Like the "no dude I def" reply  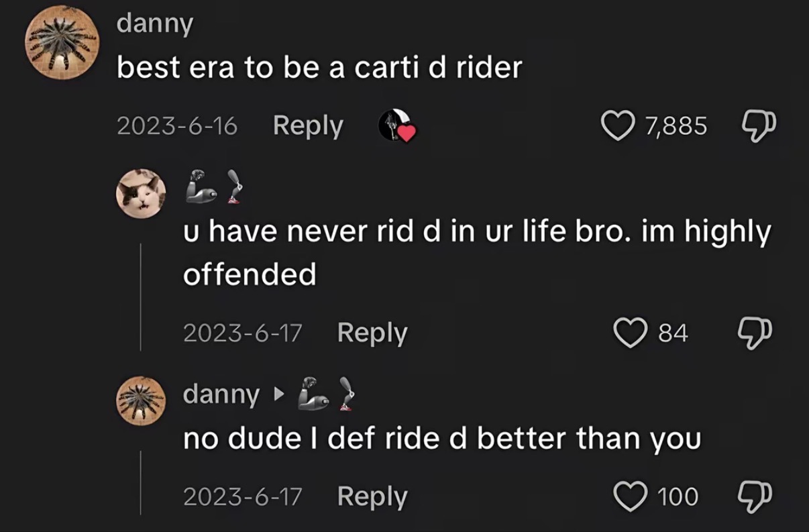coord(630,496)
